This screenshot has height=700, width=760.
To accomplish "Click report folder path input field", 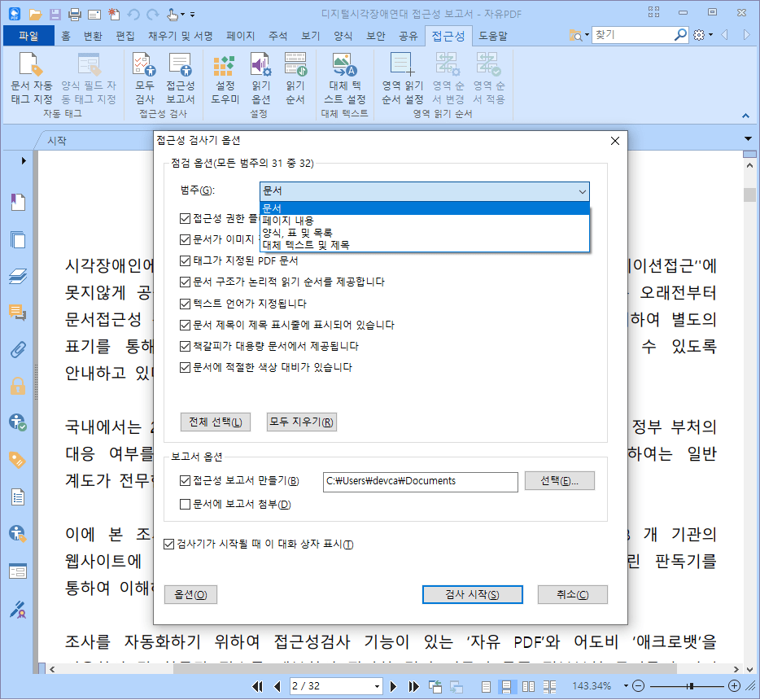I will click(x=420, y=481).
